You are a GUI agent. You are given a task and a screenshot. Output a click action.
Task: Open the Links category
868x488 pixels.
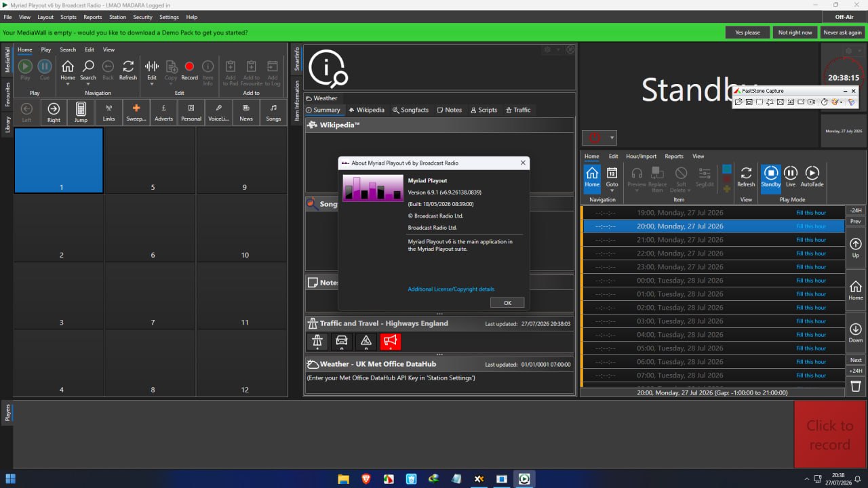108,112
